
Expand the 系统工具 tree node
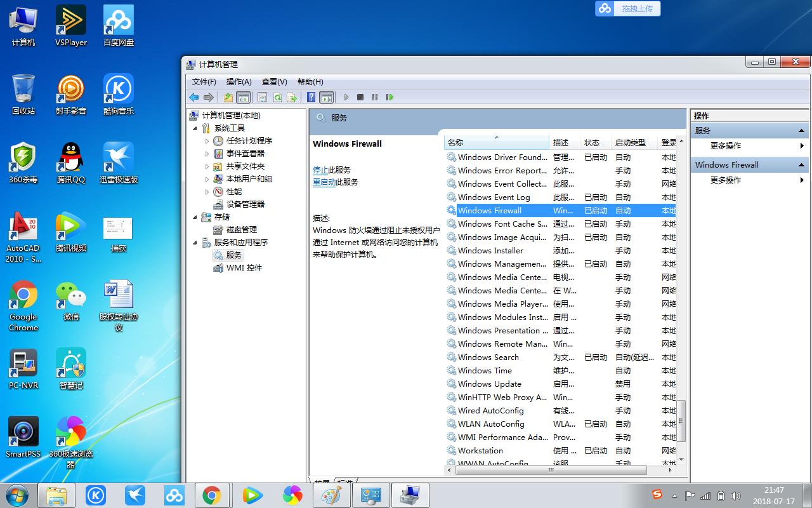[195, 128]
